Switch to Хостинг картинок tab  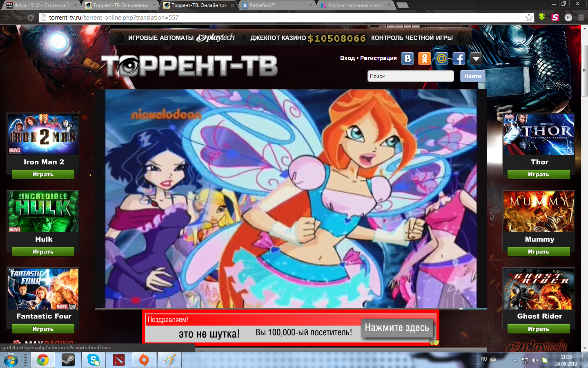(354, 5)
